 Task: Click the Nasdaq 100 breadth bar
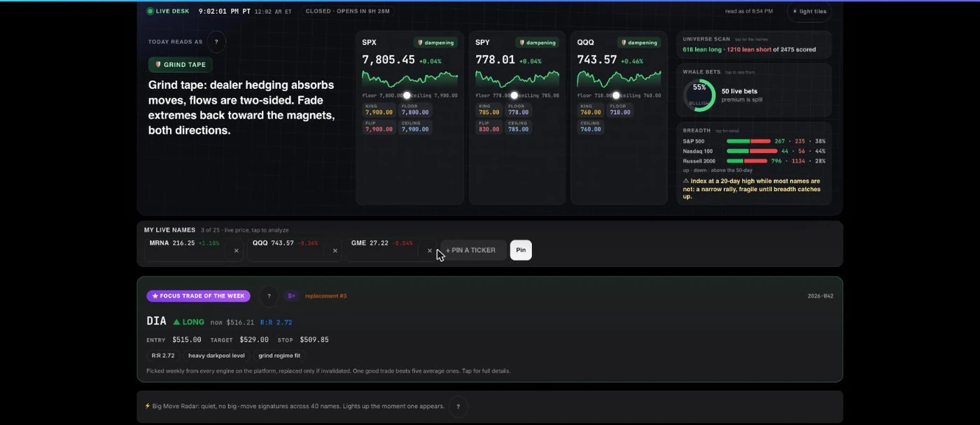click(x=752, y=151)
